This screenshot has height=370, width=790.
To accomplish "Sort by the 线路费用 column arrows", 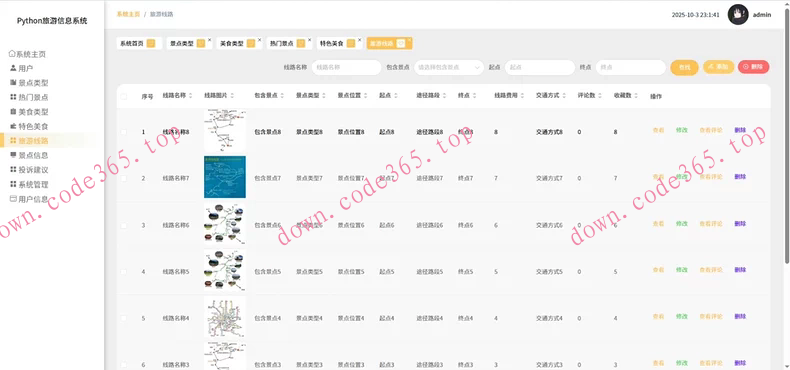I will click(x=522, y=95).
